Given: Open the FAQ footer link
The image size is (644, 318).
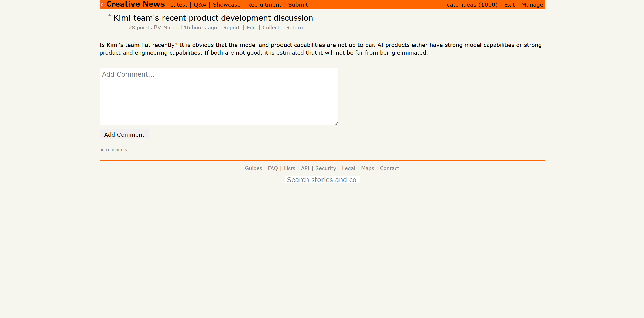Looking at the screenshot, I should [273, 168].
